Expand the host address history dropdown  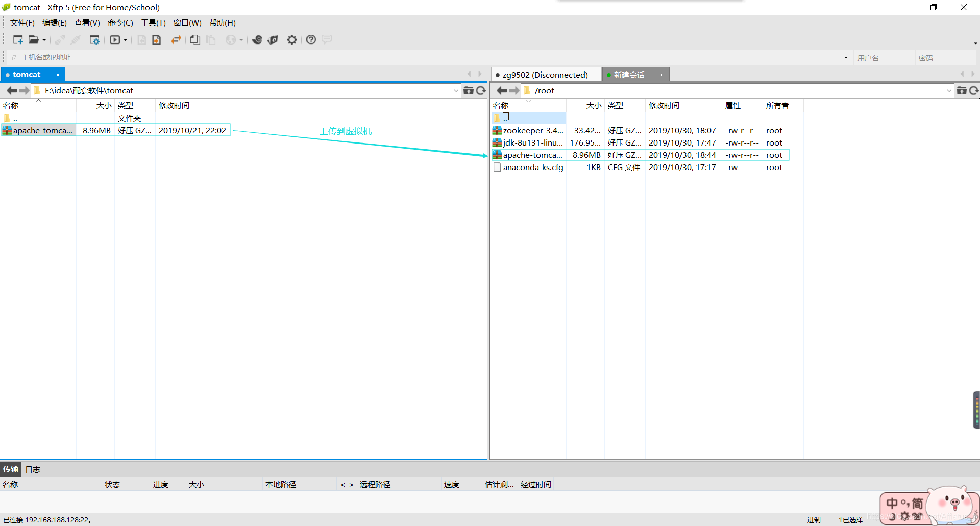846,58
